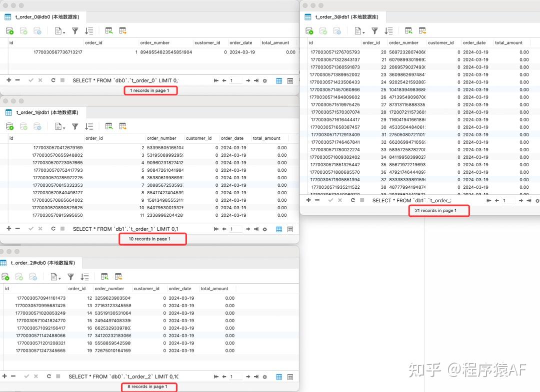Add a new record in t_order_1 grid
540x392 pixels.
pos(9,229)
